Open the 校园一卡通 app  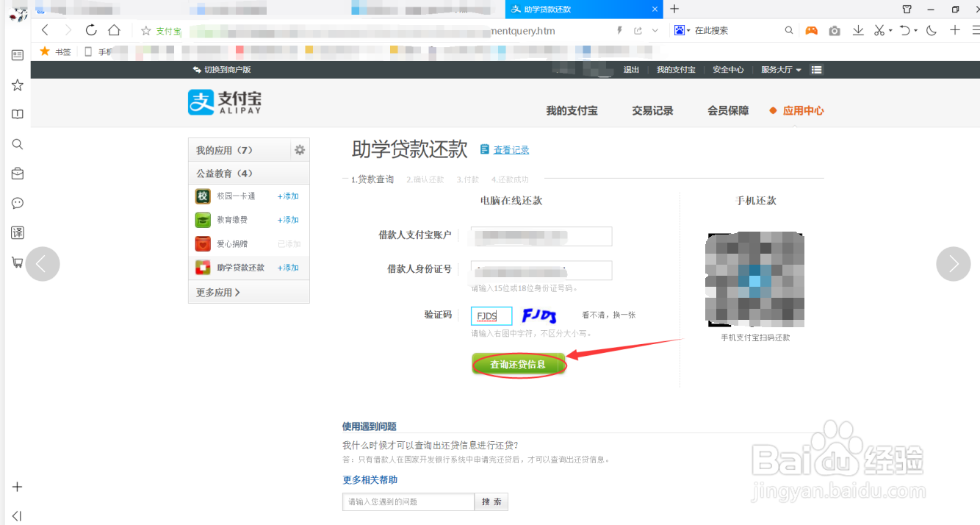pyautogui.click(x=236, y=196)
